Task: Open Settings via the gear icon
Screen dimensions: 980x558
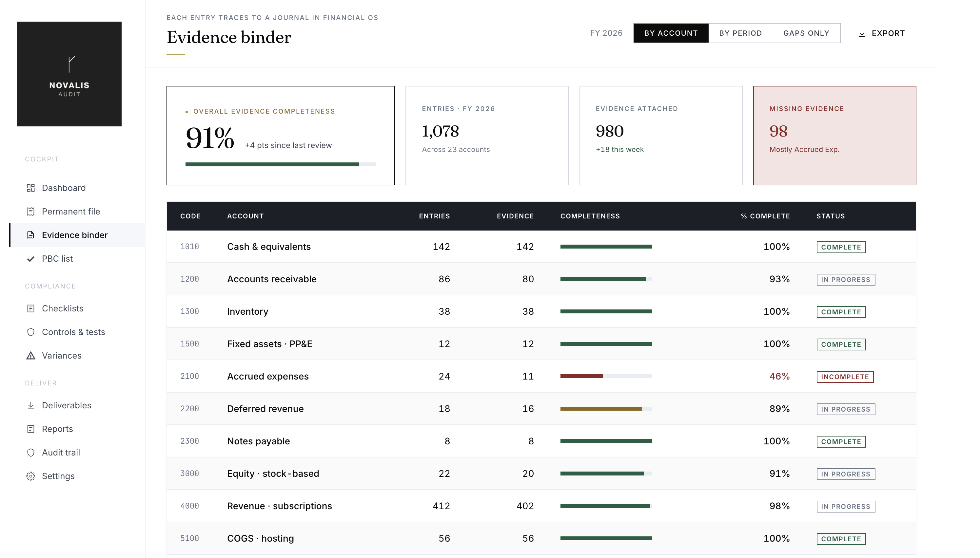Action: 31,476
